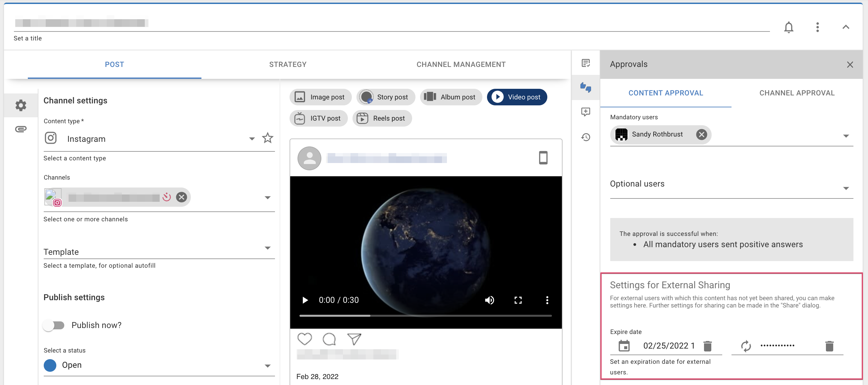Toggle mobile device preview icon
Viewport: 868px width, 385px height.
[x=543, y=158]
